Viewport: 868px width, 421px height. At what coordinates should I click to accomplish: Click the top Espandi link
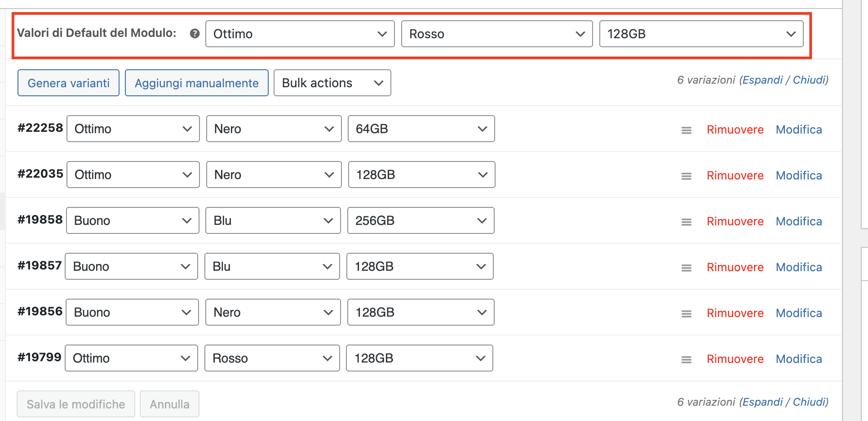[x=762, y=80]
